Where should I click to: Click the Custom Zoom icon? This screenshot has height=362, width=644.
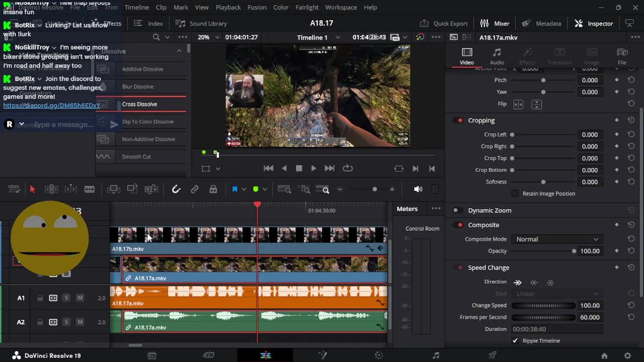point(323,189)
